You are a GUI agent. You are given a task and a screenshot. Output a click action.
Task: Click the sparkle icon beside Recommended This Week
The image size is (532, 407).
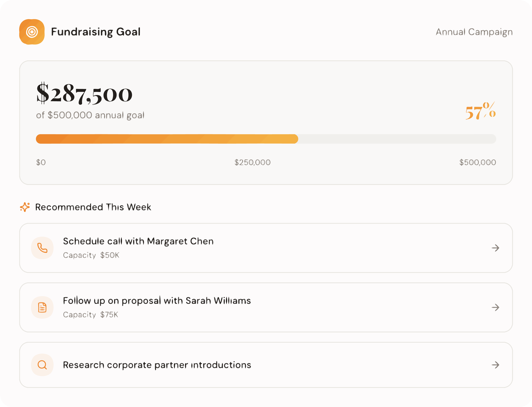click(25, 207)
